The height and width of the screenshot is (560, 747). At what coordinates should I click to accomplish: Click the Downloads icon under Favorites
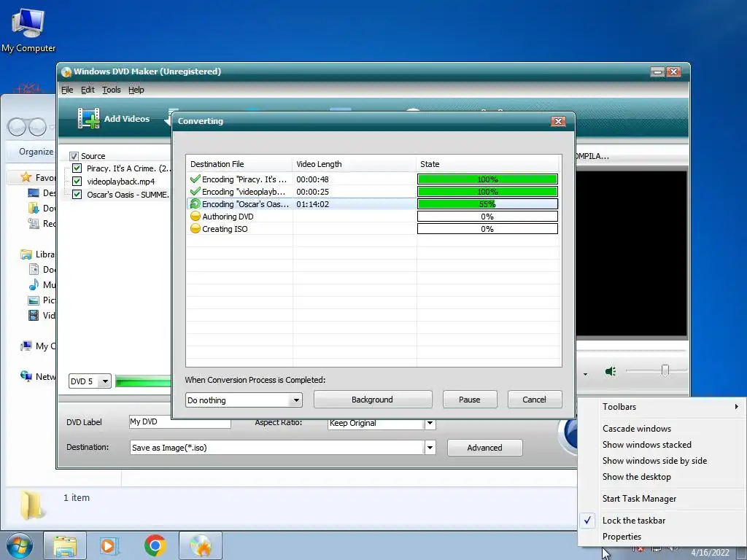coord(34,208)
